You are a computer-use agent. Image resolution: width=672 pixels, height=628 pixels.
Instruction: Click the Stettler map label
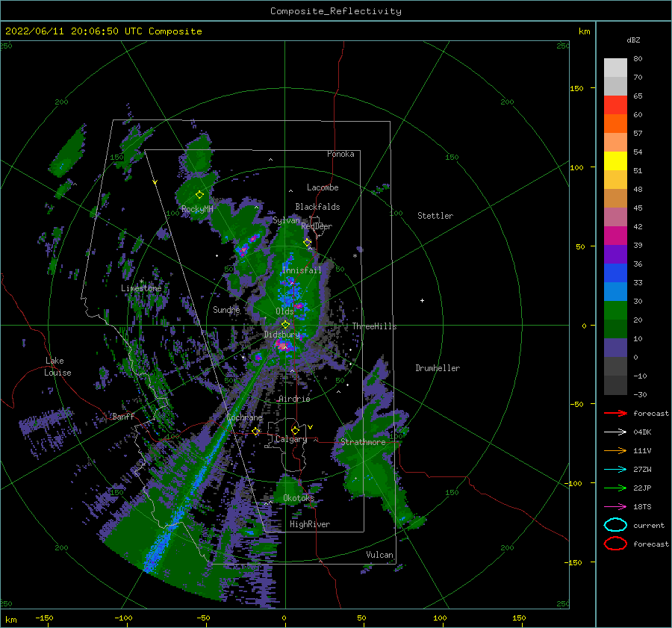[435, 216]
